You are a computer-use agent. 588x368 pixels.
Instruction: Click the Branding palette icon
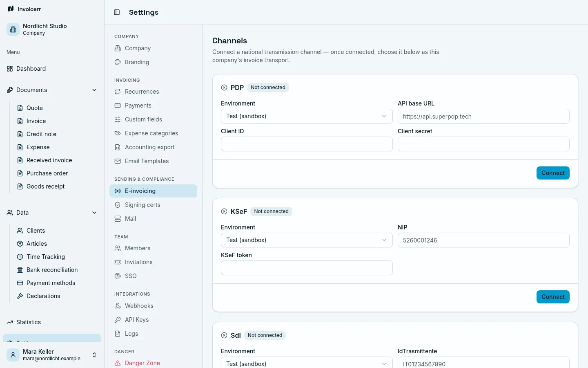tap(118, 62)
